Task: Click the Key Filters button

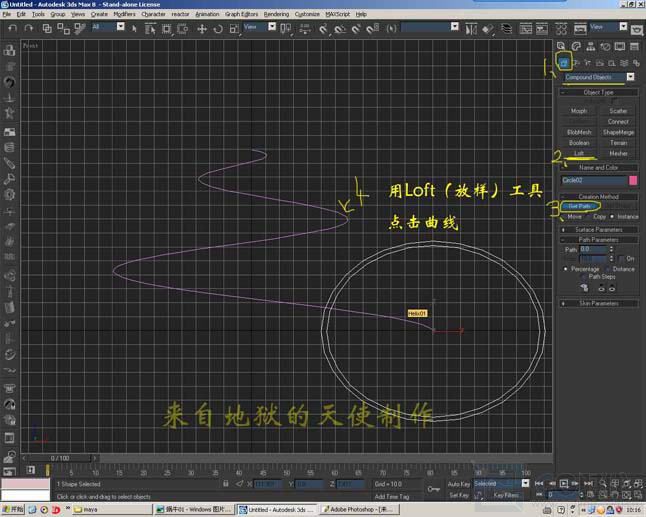Action: pos(507,495)
